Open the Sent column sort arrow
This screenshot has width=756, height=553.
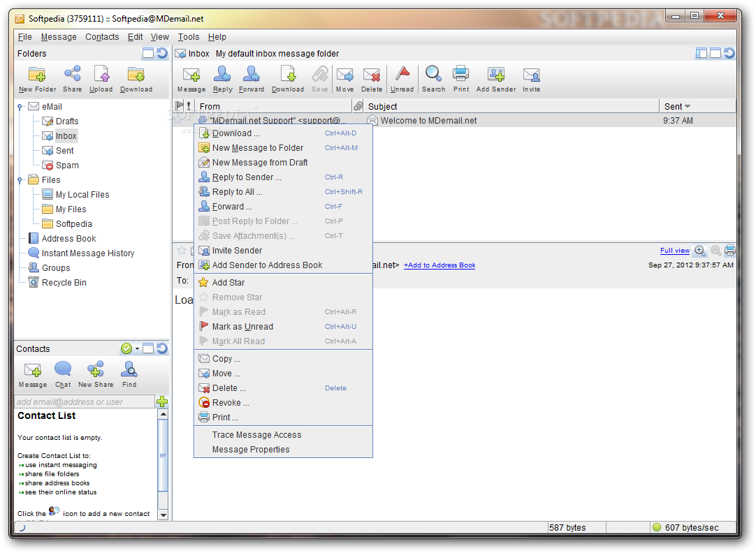tap(688, 106)
